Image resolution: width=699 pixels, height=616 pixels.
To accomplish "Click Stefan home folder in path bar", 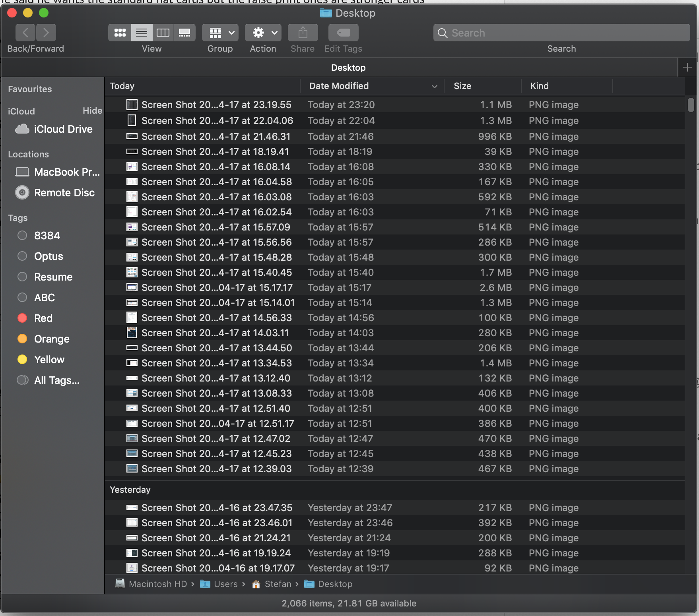I will [272, 584].
